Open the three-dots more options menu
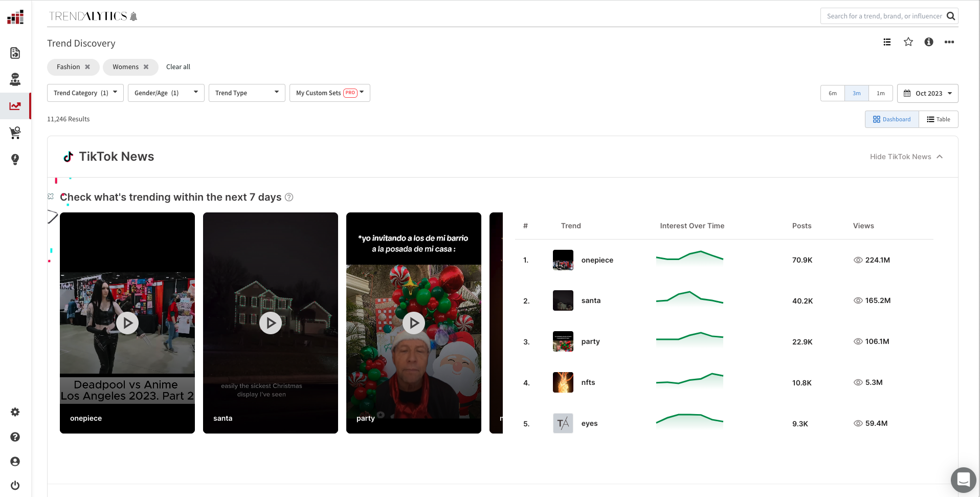 click(x=949, y=42)
